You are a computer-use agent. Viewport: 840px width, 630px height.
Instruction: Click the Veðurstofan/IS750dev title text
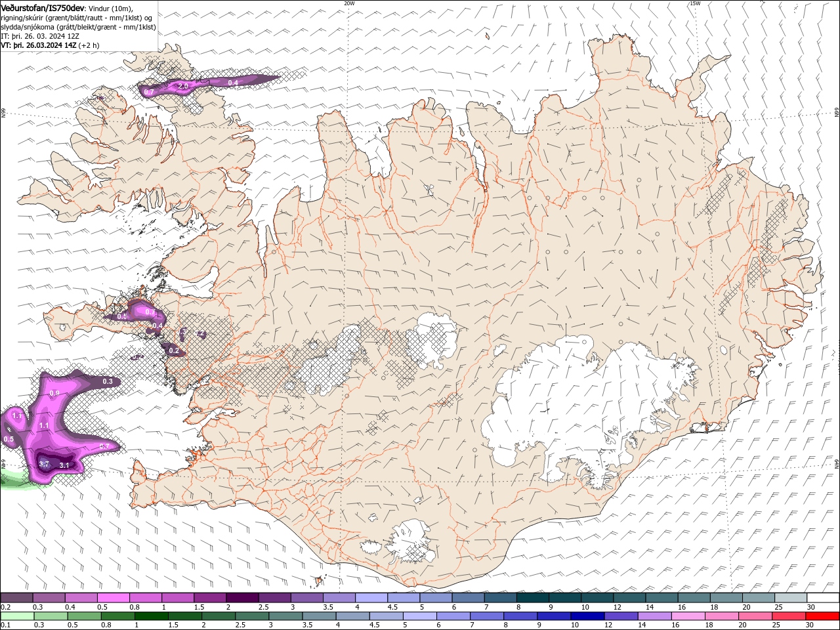[43, 7]
